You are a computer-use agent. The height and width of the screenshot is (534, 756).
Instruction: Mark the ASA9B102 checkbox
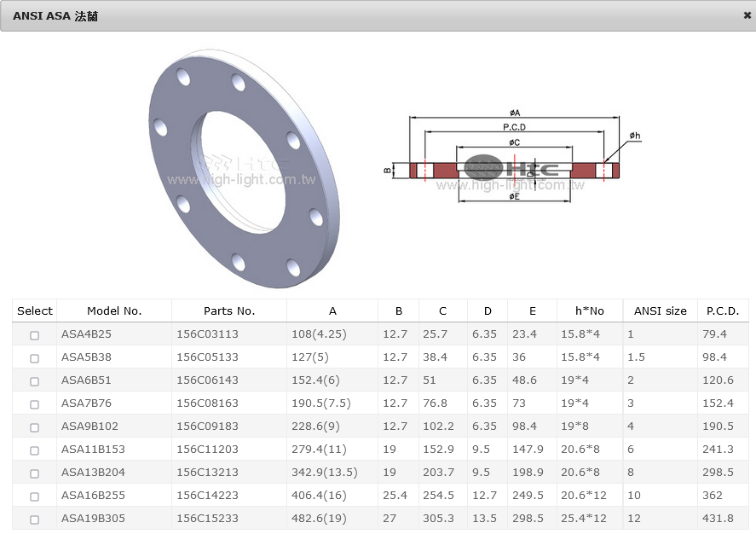click(35, 427)
